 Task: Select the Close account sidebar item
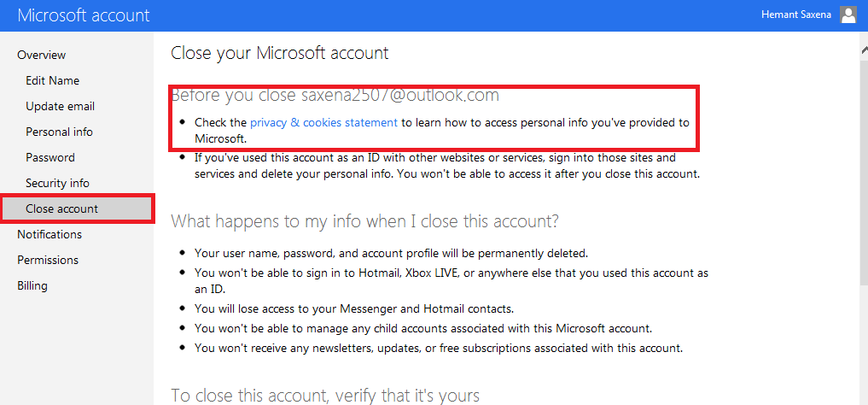click(x=61, y=208)
